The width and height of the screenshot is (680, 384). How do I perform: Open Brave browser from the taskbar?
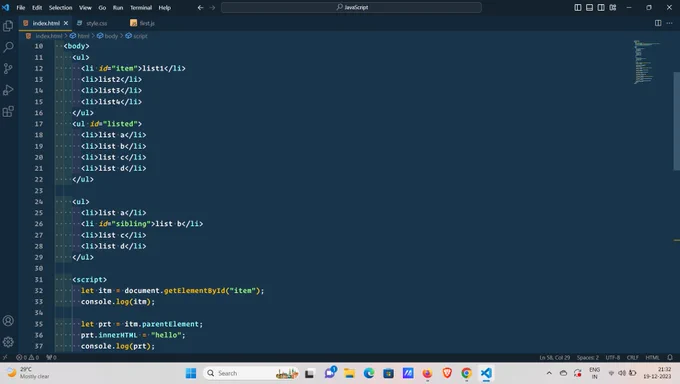447,373
